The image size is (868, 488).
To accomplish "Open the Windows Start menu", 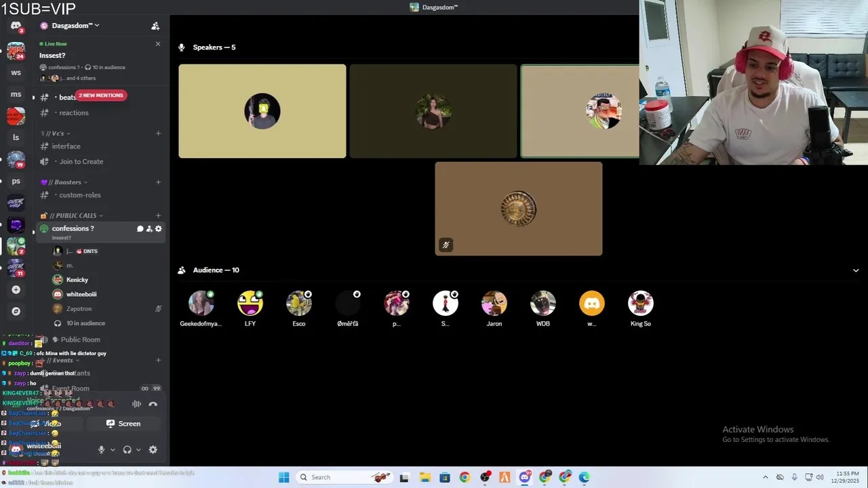I will point(284,477).
